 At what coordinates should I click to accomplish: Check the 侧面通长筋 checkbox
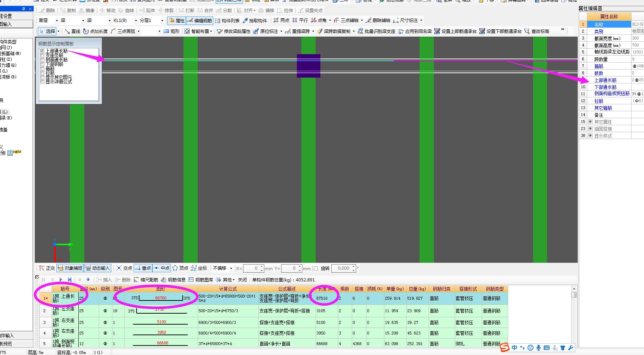coord(42,60)
